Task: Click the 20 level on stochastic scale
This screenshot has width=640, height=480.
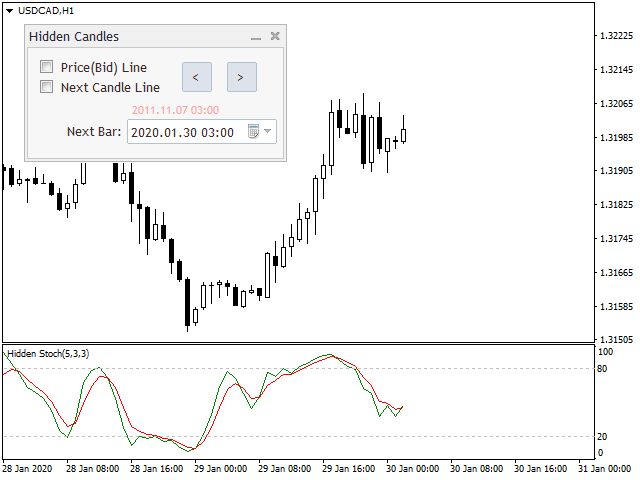Action: click(602, 437)
